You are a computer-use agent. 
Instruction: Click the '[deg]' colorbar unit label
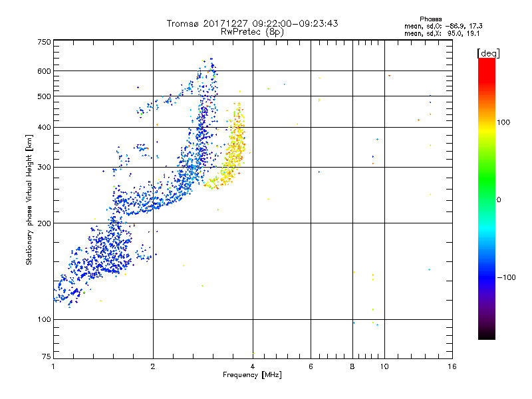pyautogui.click(x=488, y=54)
